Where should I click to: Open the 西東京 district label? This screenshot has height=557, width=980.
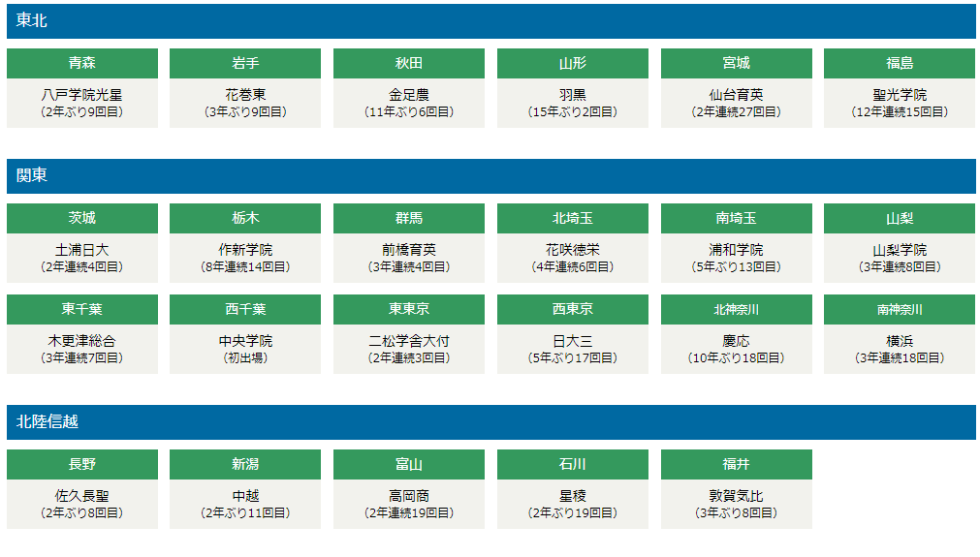pos(573,309)
